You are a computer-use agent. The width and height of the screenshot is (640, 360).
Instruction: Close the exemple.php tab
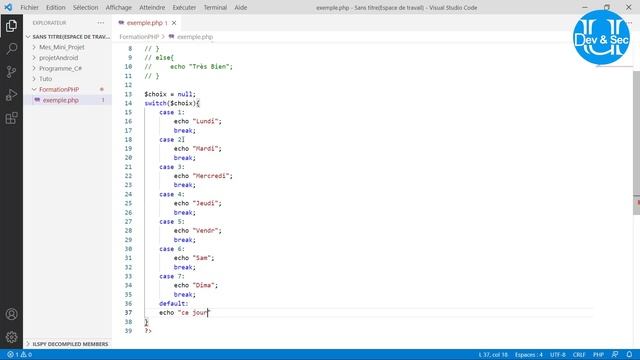tap(174, 23)
